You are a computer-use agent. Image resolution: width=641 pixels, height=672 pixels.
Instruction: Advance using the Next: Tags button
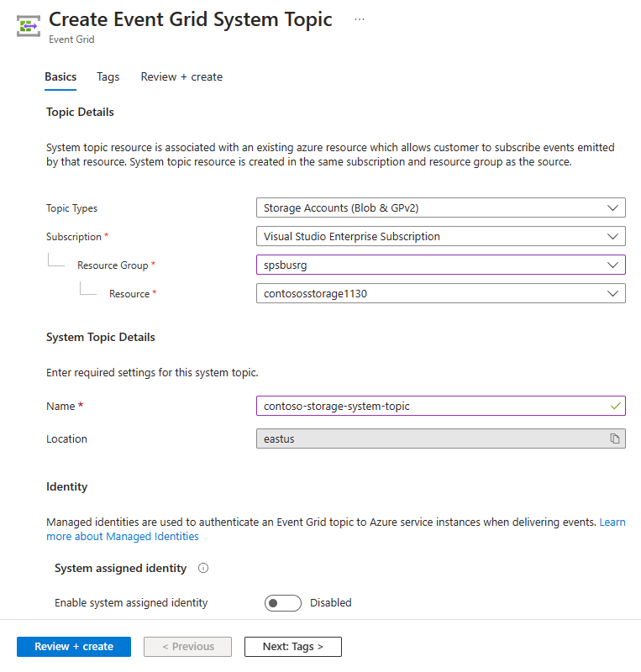[292, 647]
